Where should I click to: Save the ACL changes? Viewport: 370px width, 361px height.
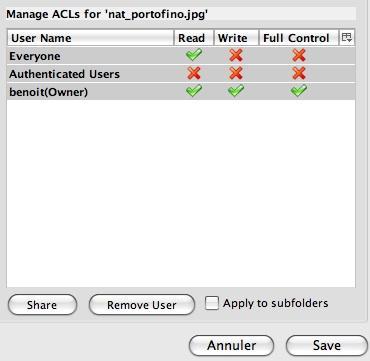point(327,345)
